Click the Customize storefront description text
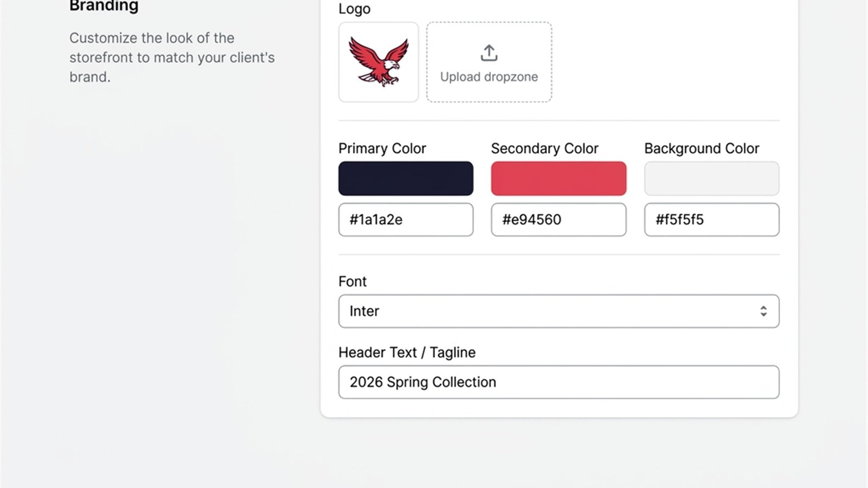The image size is (868, 488). coord(172,57)
